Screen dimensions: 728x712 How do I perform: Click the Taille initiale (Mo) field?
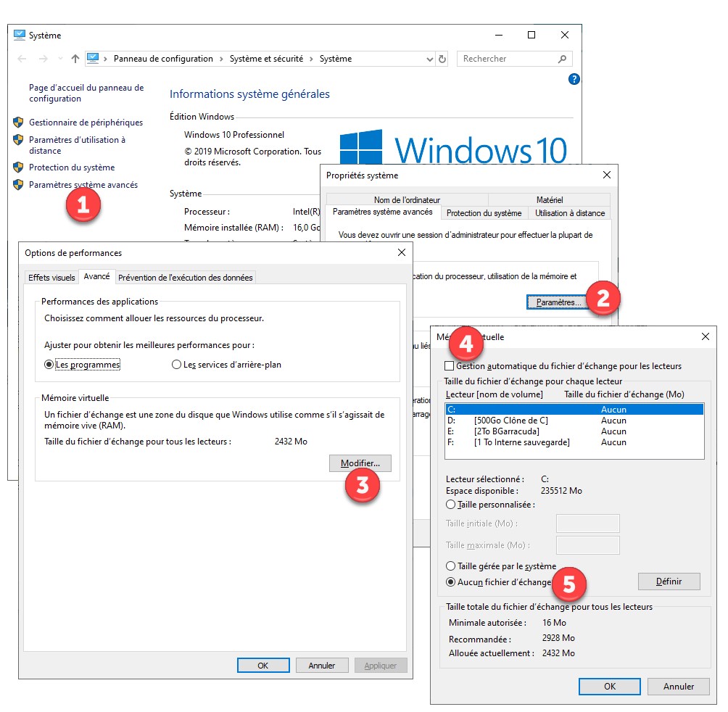pos(588,523)
